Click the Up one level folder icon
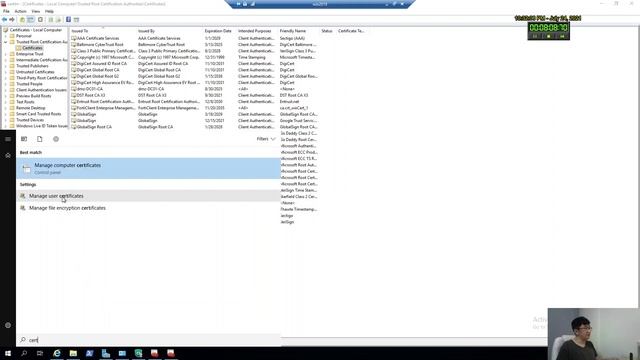Screen dimensions: 640x360 tap(22, 20)
